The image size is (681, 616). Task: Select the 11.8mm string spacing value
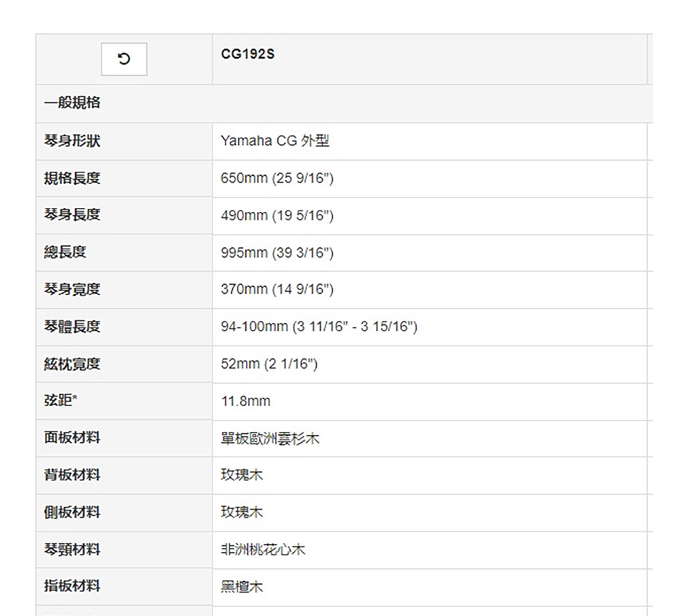pos(246,401)
